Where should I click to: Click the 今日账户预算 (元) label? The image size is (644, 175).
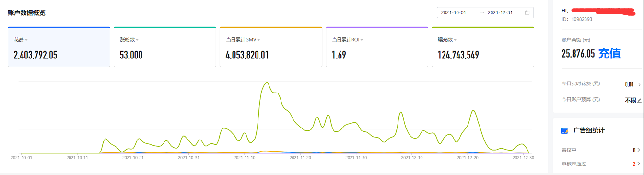[581, 100]
